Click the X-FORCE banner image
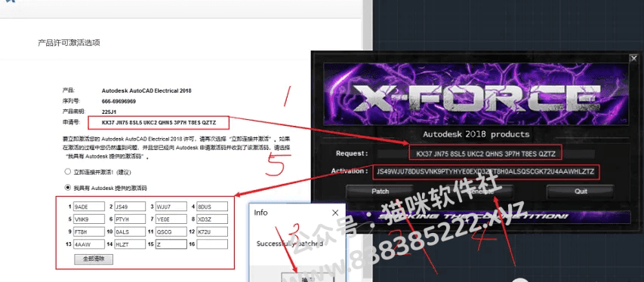Viewport: 644px width, 282px height. point(476,93)
